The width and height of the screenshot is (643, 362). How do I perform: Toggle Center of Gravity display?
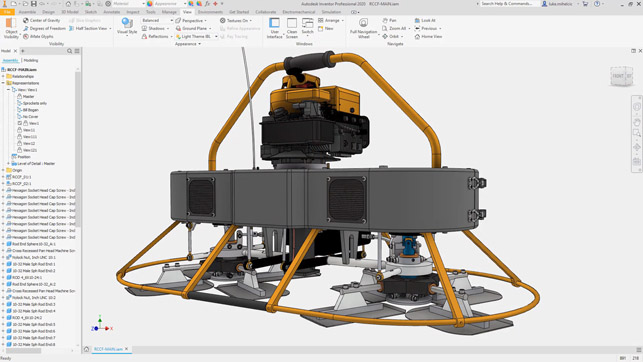click(41, 20)
